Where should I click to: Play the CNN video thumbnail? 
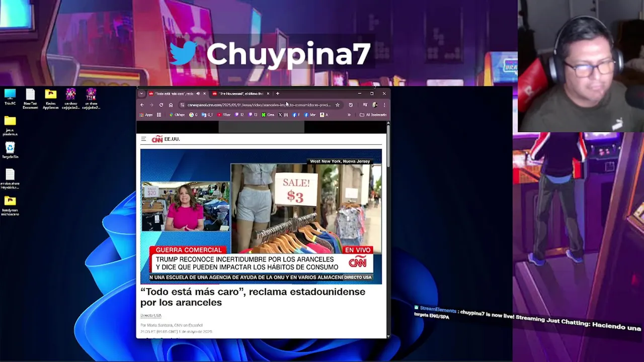(x=261, y=216)
